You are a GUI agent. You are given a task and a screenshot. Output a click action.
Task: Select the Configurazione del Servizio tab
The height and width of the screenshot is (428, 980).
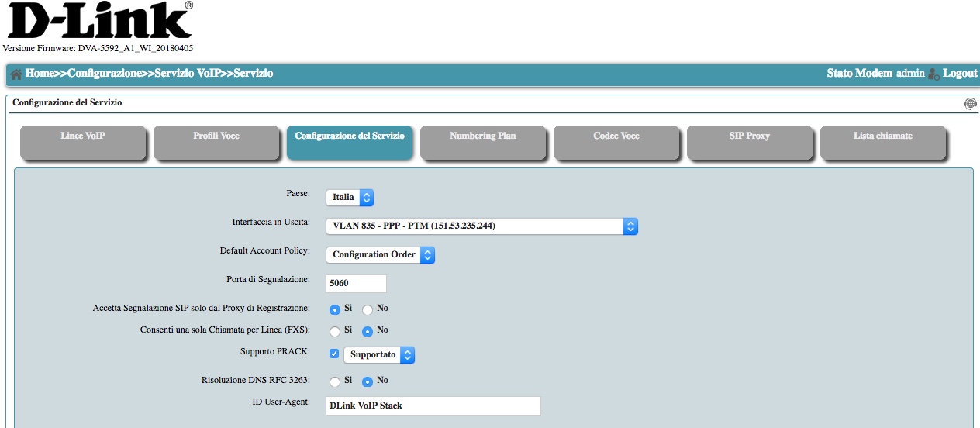[350, 142]
